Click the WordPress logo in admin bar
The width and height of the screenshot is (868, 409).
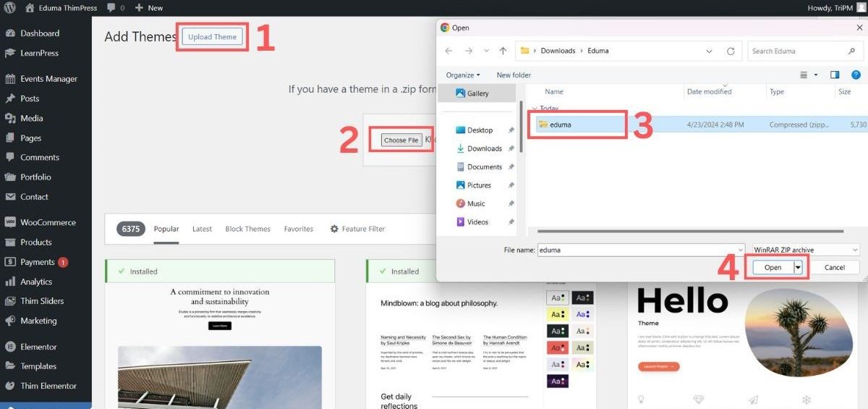coord(9,7)
